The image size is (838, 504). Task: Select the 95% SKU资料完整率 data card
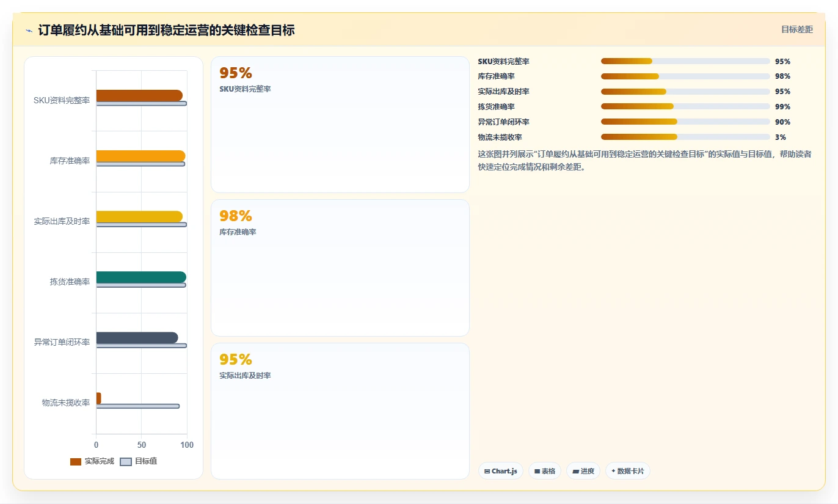click(340, 125)
